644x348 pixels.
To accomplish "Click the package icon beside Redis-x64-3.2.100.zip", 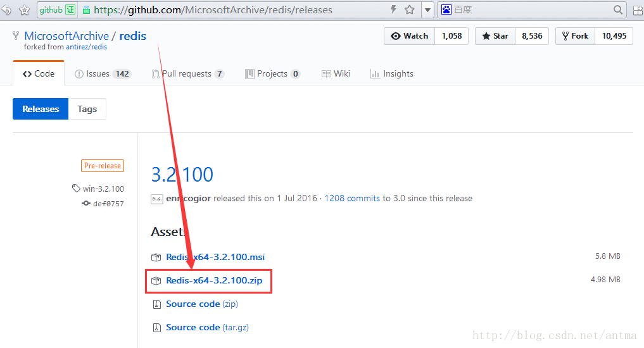I will pos(156,281).
